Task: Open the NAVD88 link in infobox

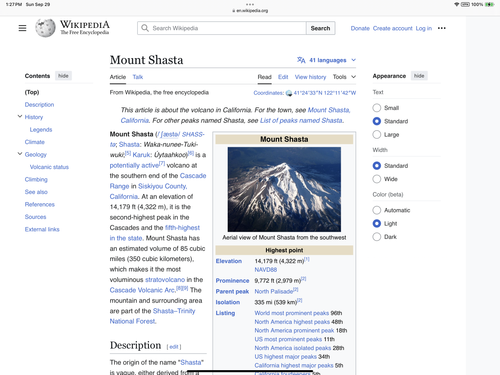Action: (266, 270)
